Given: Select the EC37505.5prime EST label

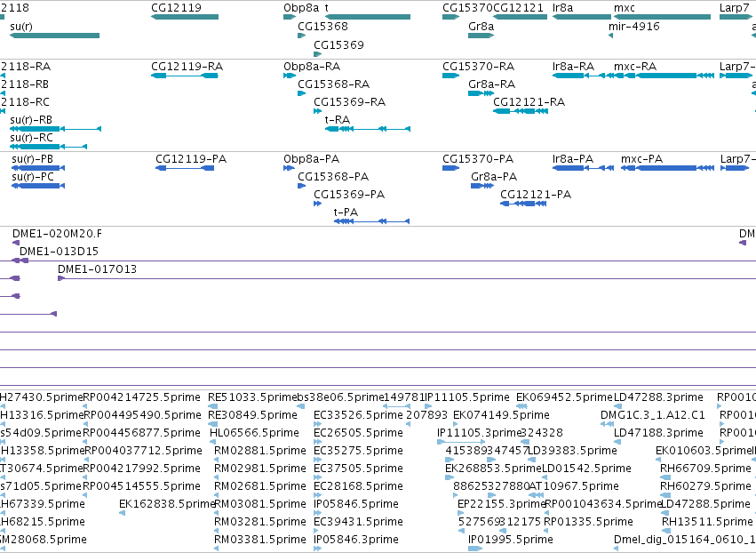Looking at the screenshot, I should pyautogui.click(x=358, y=469).
